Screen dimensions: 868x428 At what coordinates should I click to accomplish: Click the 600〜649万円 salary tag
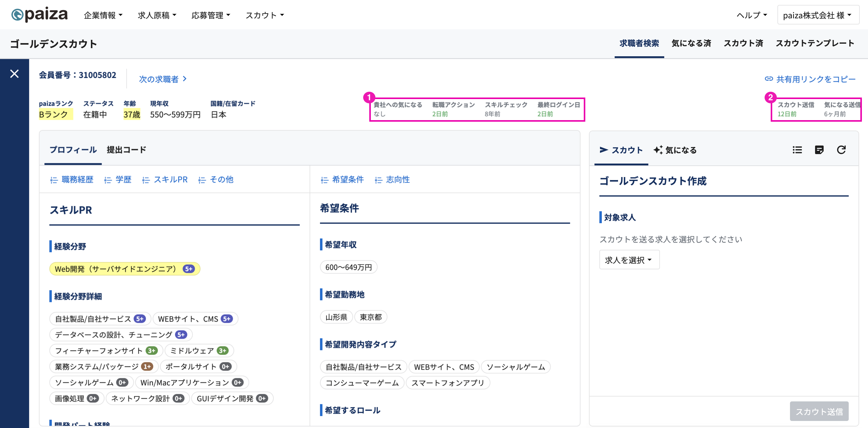pos(348,267)
